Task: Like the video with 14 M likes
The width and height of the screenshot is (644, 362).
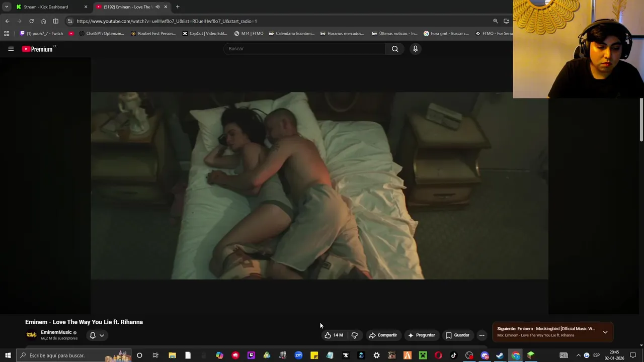Action: [334, 335]
